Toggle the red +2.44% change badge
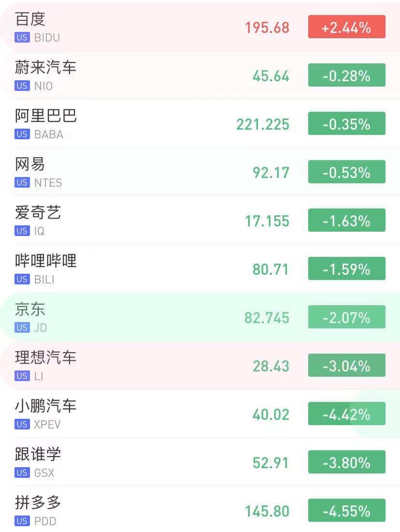Image resolution: width=400 pixels, height=532 pixels. click(346, 27)
